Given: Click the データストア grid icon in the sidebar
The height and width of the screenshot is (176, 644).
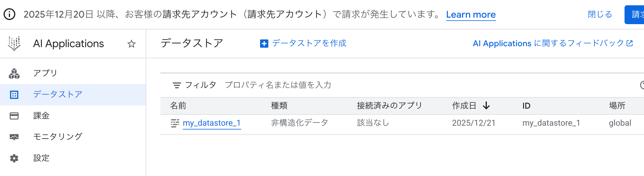Looking at the screenshot, I should click(14, 94).
